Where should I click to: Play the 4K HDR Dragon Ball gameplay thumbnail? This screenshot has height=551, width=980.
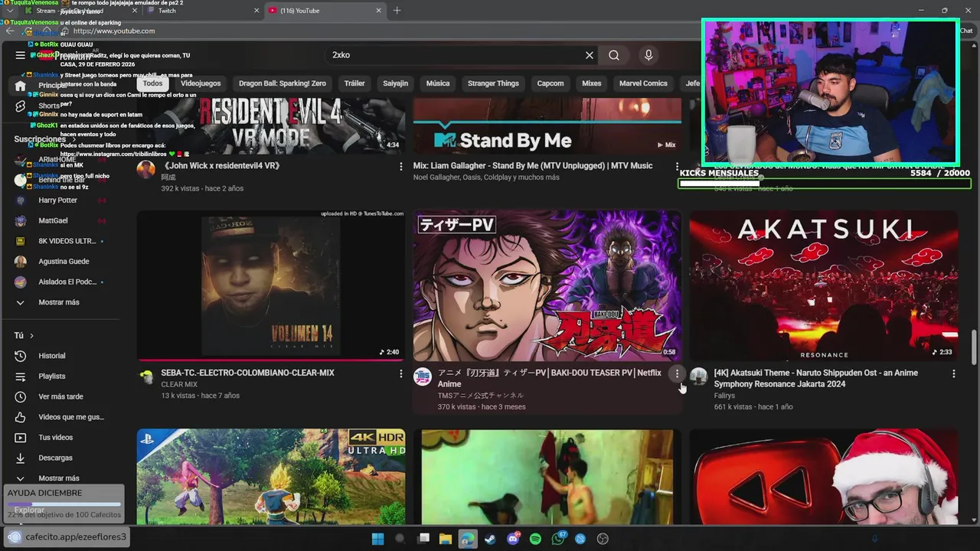tap(271, 476)
